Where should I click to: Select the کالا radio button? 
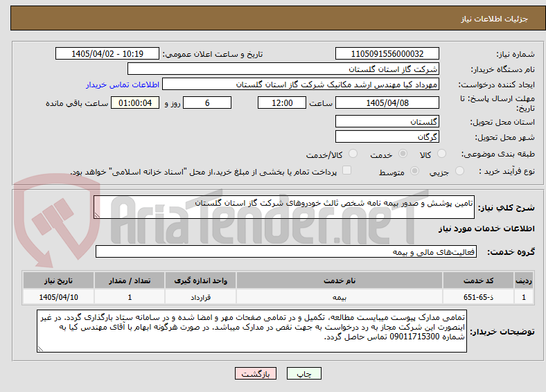point(441,154)
